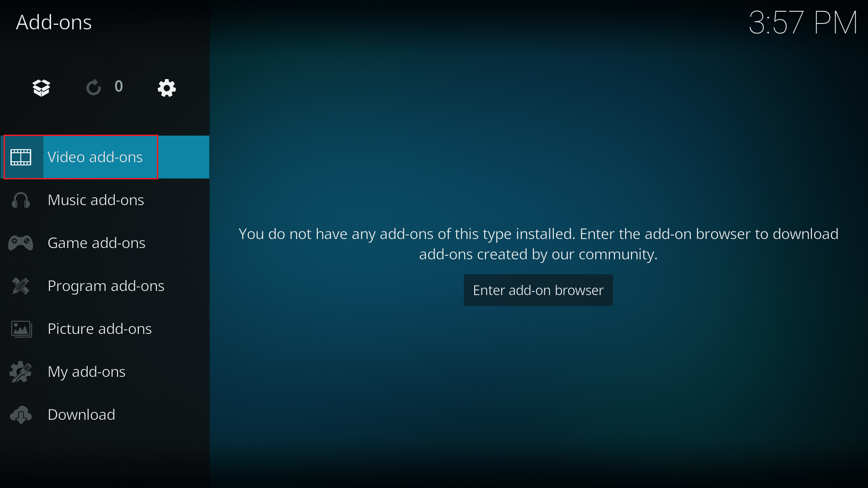Select the Game add-ons tab
868x488 pixels.
click(97, 243)
